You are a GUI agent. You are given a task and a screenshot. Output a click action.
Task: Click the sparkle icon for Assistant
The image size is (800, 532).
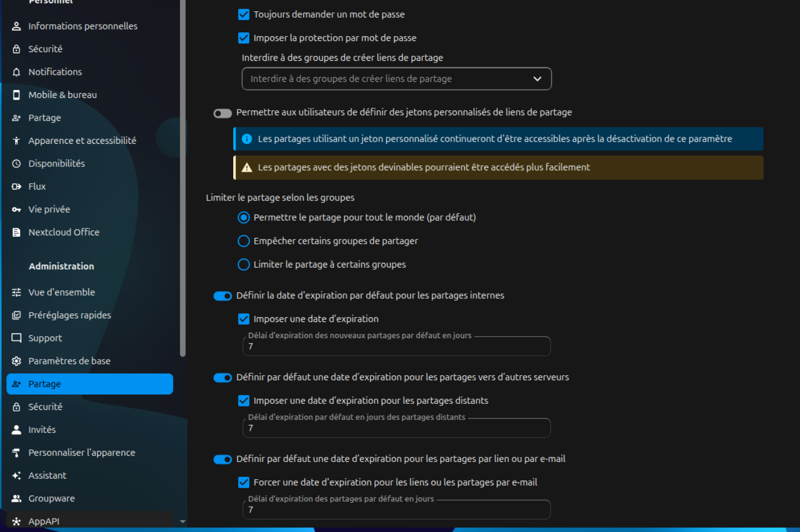pyautogui.click(x=17, y=476)
